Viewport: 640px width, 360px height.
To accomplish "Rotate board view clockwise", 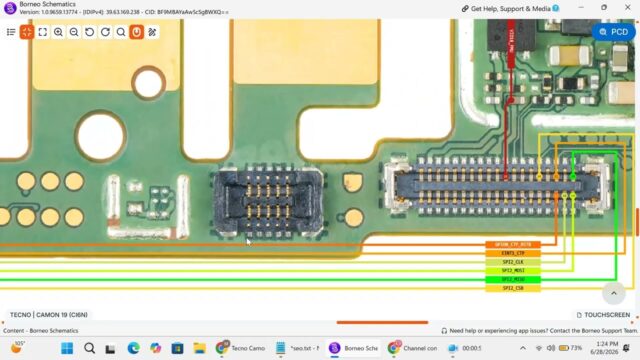I will click(x=105, y=32).
